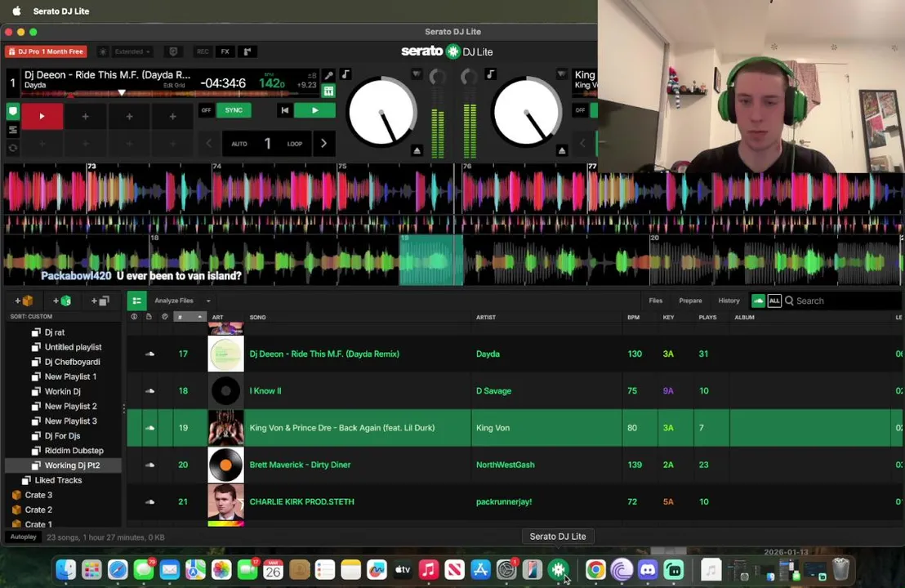Screen dimensions: 905x588
Task: Open the Music app in dock
Action: tap(428, 570)
